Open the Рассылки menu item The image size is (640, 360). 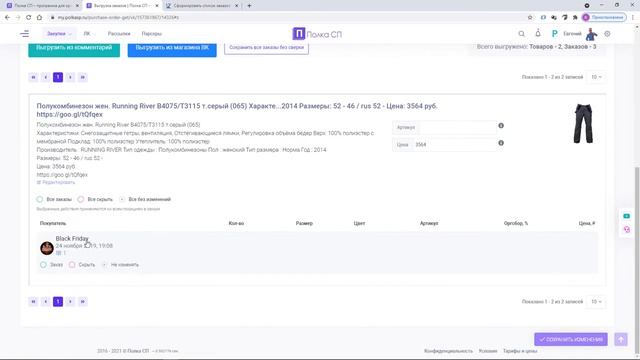[x=119, y=34]
